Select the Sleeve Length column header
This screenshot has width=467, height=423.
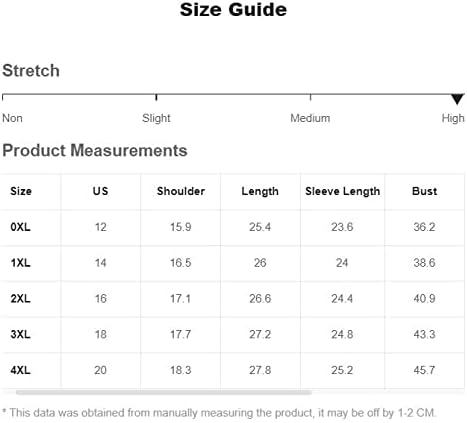(343, 191)
